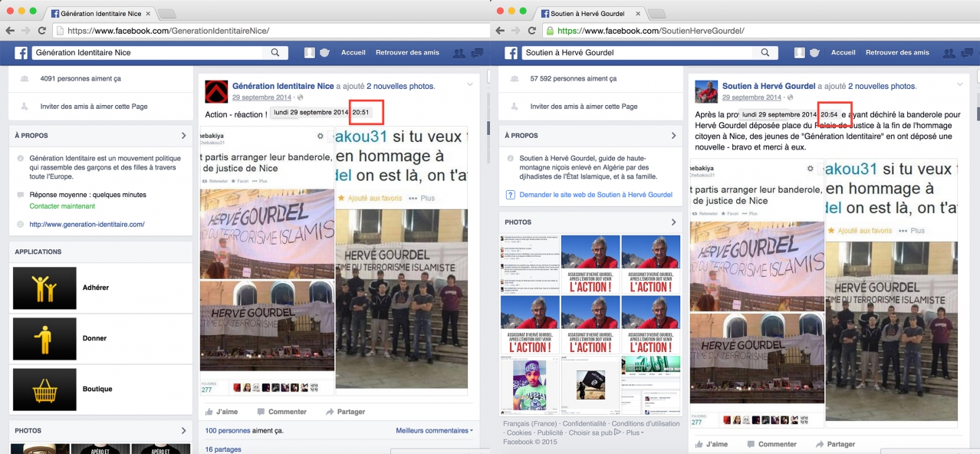Click Commenter under the Génération Identitaire post
980x454 pixels.
(x=281, y=412)
